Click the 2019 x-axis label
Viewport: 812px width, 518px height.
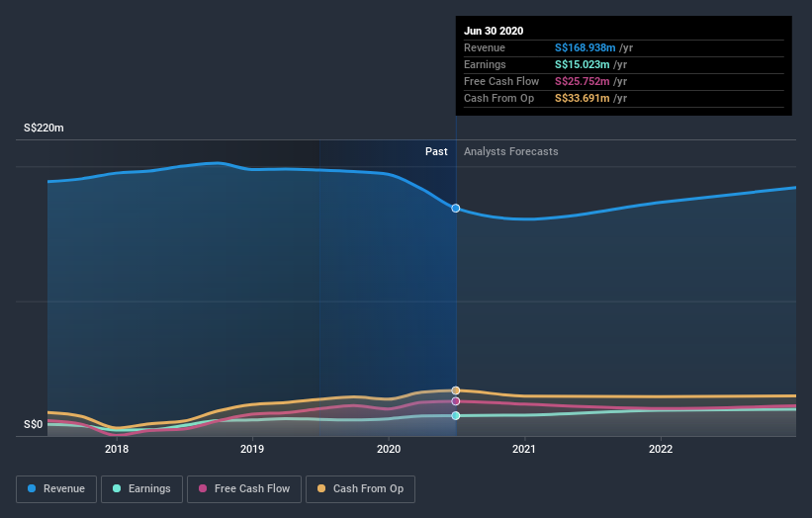click(x=252, y=449)
